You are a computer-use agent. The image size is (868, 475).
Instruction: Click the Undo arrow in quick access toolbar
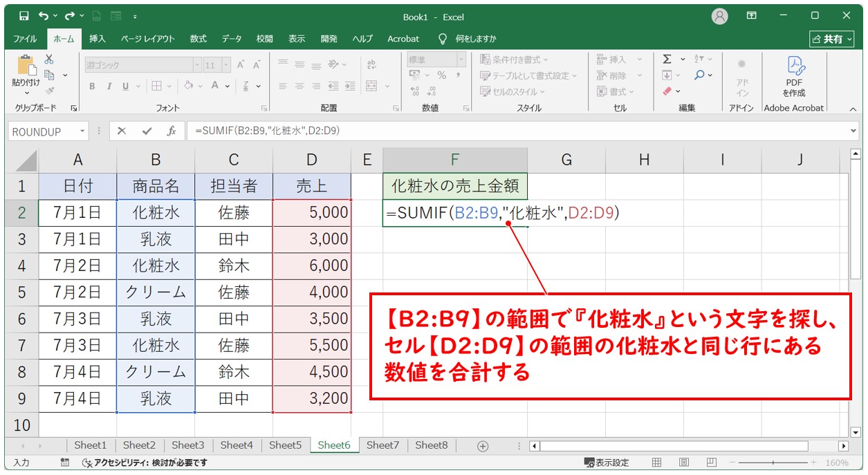point(44,16)
